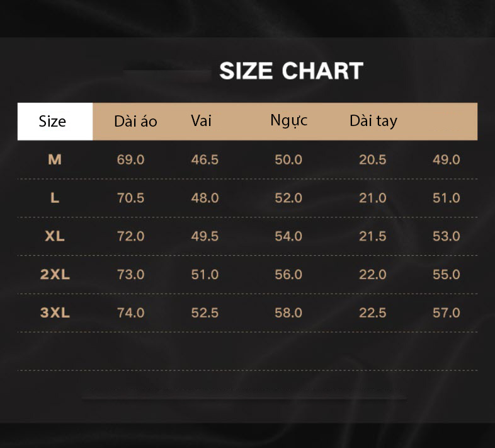
Task: Click the SIZE CHART title
Action: (x=291, y=71)
